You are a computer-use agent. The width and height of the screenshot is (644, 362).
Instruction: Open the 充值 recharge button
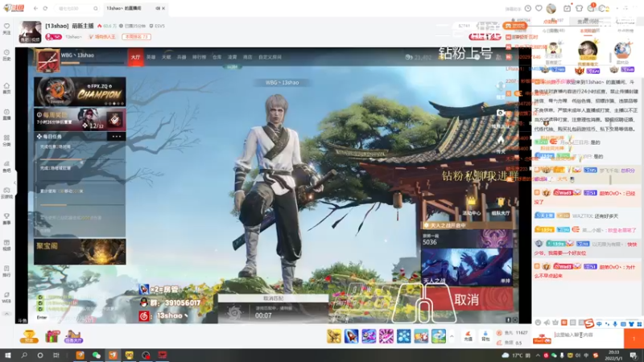point(468,336)
